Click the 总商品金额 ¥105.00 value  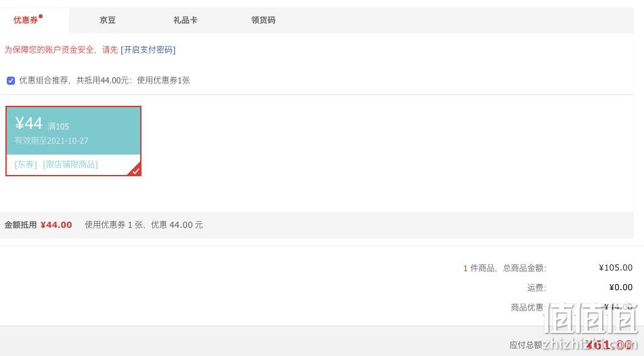pos(616,268)
